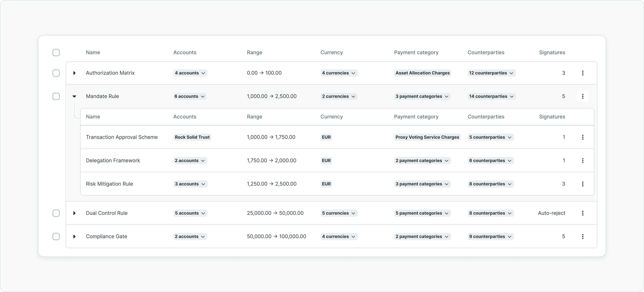
Task: Open kebab menu for Compliance Gate row
Action: pos(582,236)
